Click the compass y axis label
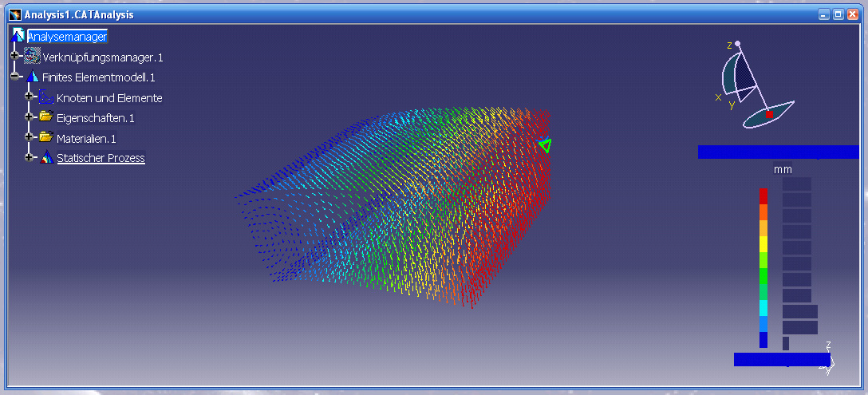Image resolution: width=868 pixels, height=395 pixels. (x=732, y=105)
